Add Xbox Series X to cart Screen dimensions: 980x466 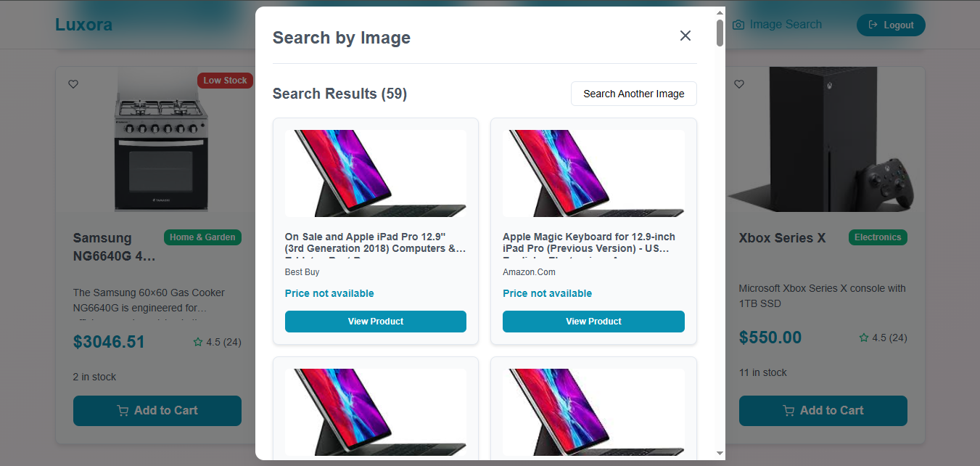[x=823, y=411]
